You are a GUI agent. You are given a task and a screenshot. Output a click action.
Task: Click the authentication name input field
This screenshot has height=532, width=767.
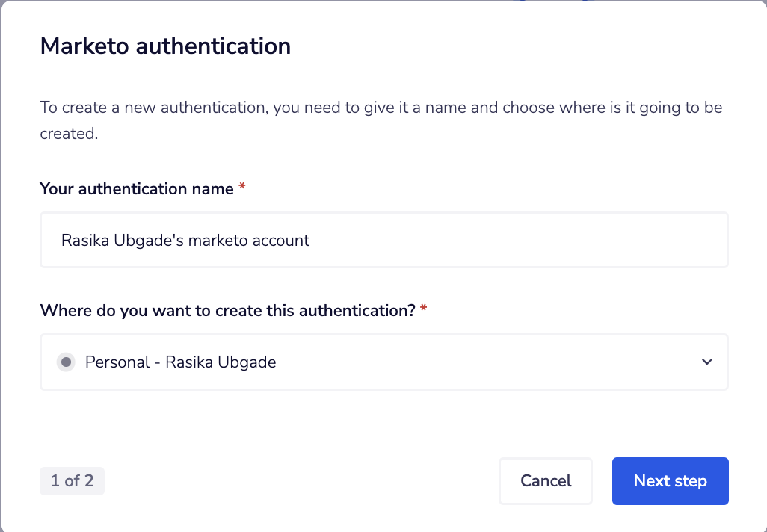coord(383,239)
